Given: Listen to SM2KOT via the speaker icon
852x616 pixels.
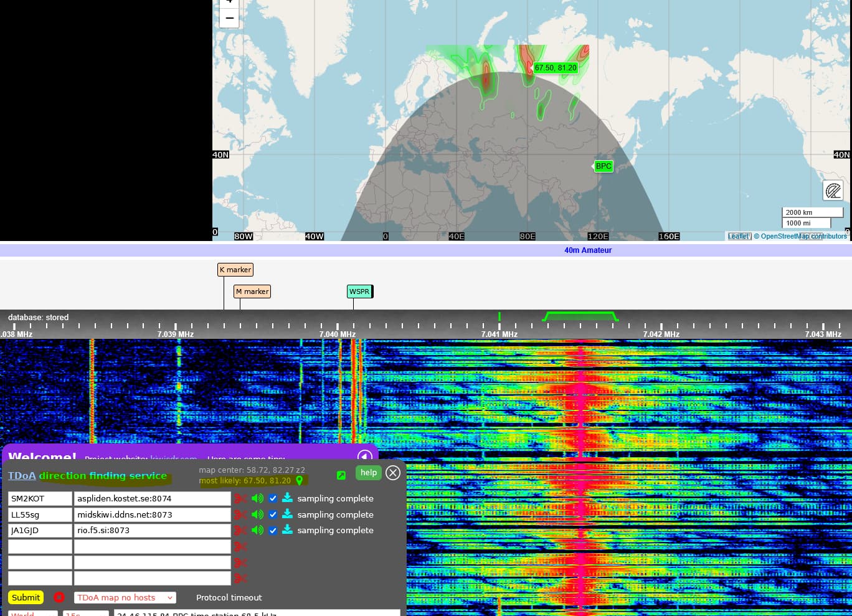Looking at the screenshot, I should point(257,498).
